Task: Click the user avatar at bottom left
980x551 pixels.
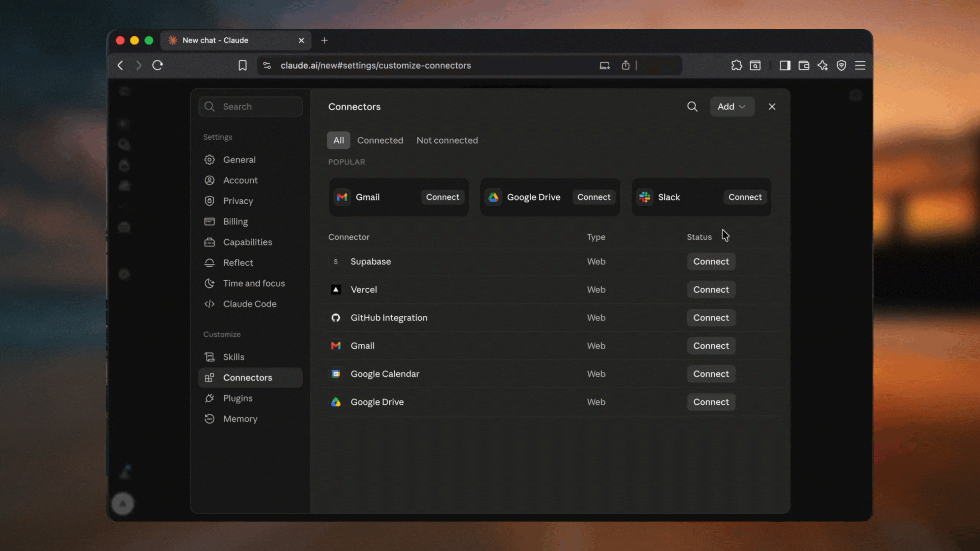Action: click(x=122, y=504)
